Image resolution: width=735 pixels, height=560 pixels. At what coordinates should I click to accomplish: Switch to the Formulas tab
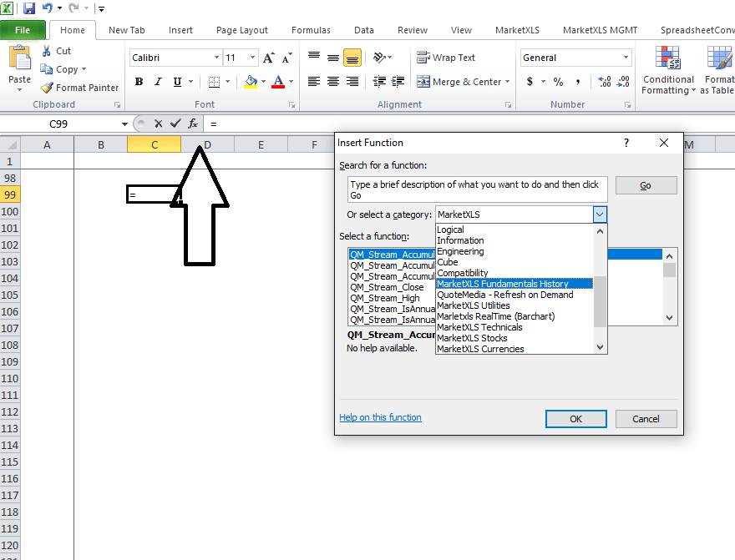[x=311, y=30]
